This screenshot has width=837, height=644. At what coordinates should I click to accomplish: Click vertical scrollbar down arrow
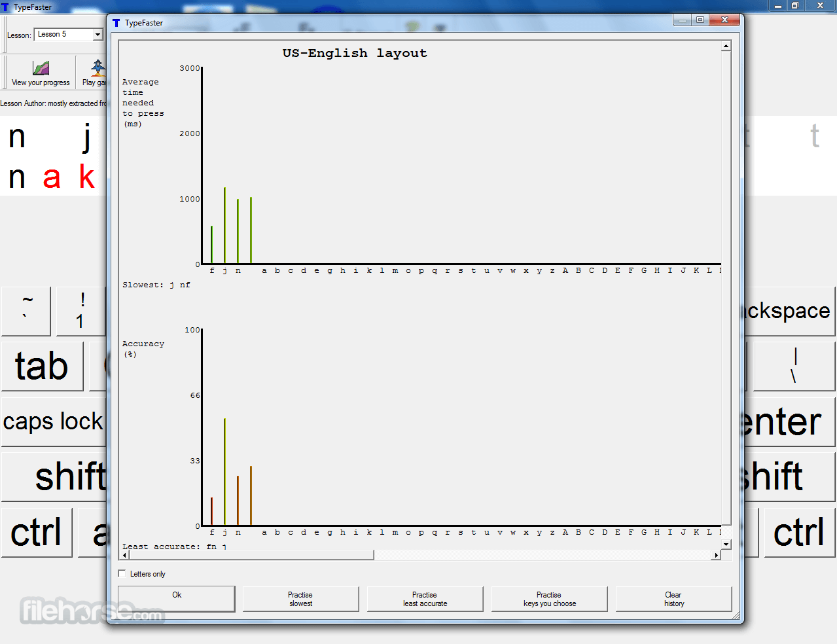[726, 544]
